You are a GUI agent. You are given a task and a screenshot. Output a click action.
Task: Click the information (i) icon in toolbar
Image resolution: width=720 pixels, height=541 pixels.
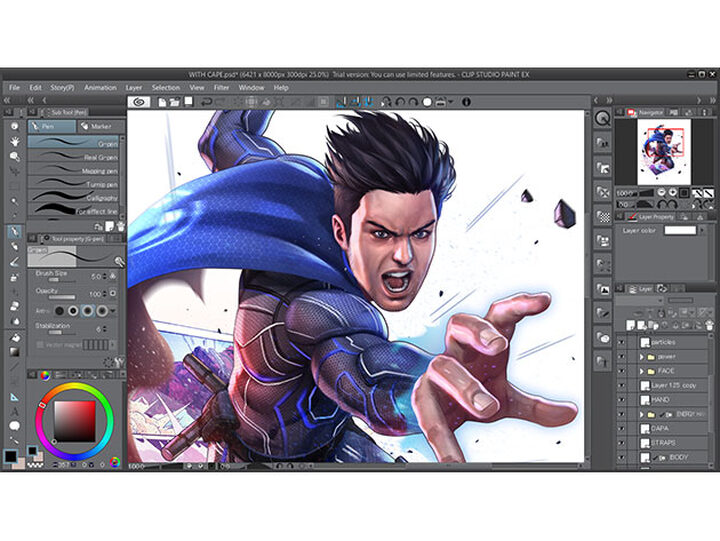(466, 102)
